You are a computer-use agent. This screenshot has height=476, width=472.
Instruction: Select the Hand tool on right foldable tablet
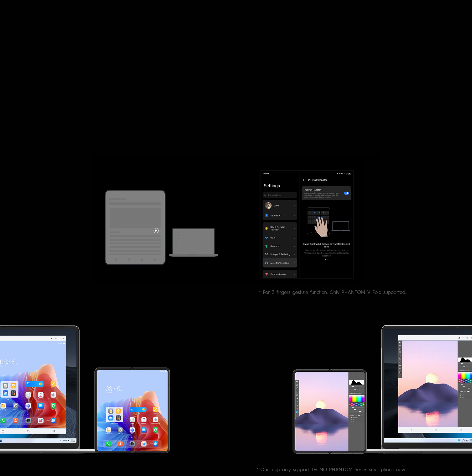point(297,382)
